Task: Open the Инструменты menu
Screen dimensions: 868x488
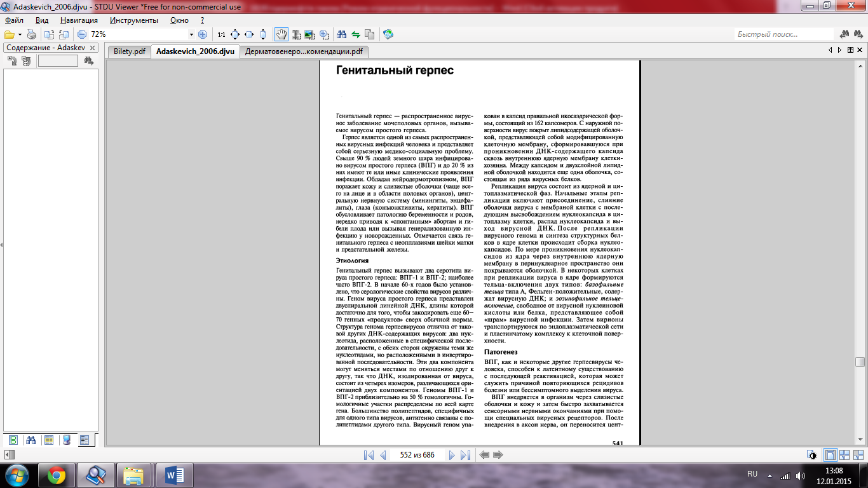Action: (x=133, y=20)
